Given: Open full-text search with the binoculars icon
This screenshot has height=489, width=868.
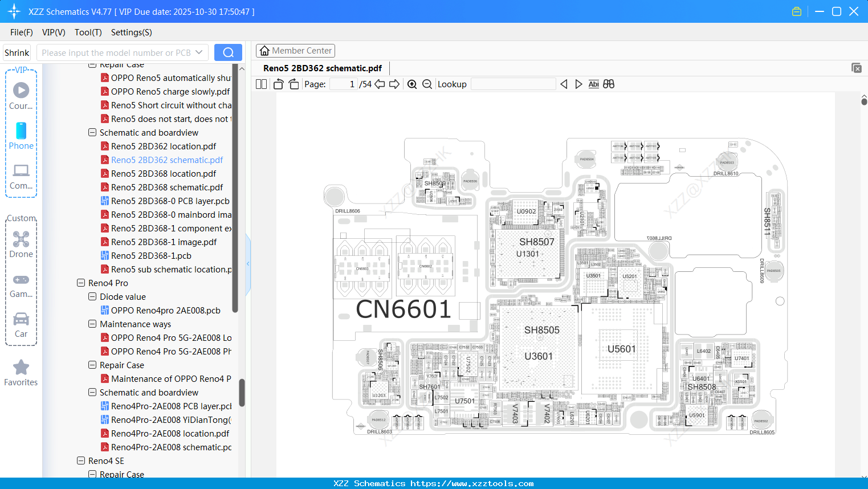Looking at the screenshot, I should [609, 84].
